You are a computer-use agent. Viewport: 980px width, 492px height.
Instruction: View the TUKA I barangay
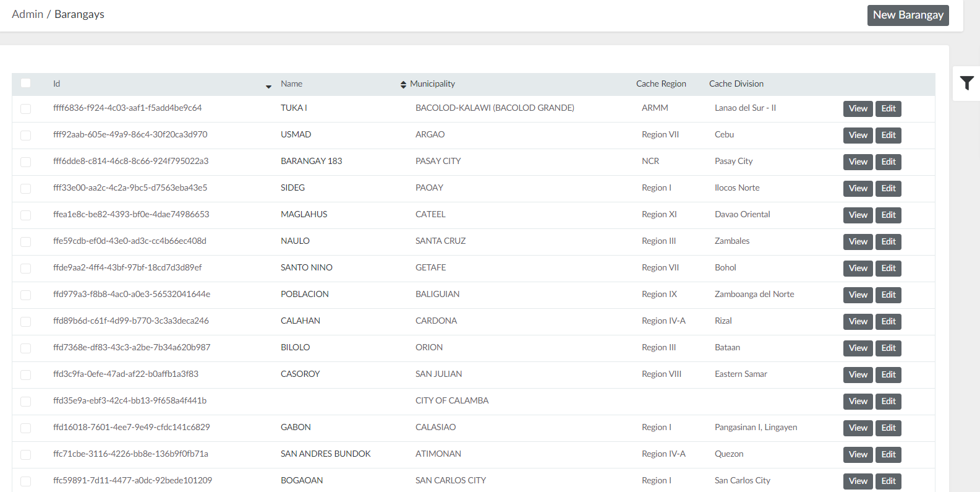click(858, 109)
